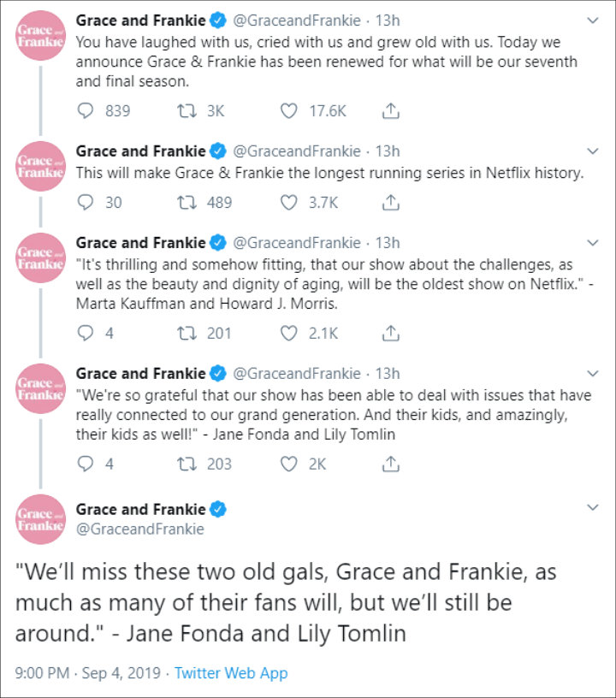
Task: Open the Grace and Frankie avatar on the main tweet
Action: tap(40, 519)
